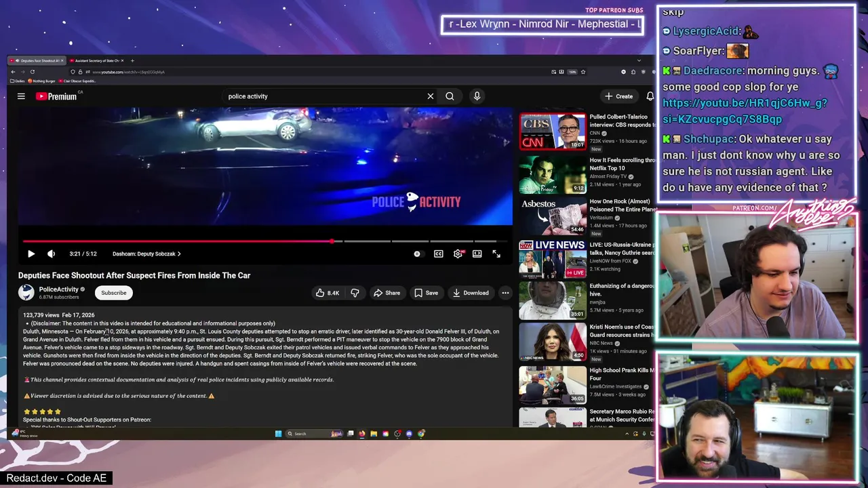868x488 pixels.
Task: Go to YouTube Premium home logo
Action: pos(57,96)
